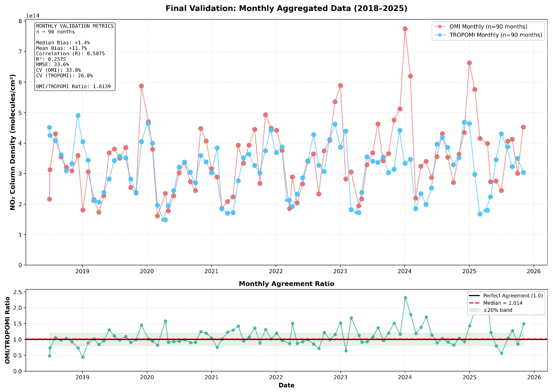The image size is (553, 392).
Task: Click the OMI peak at 2025
Action: coord(469,63)
